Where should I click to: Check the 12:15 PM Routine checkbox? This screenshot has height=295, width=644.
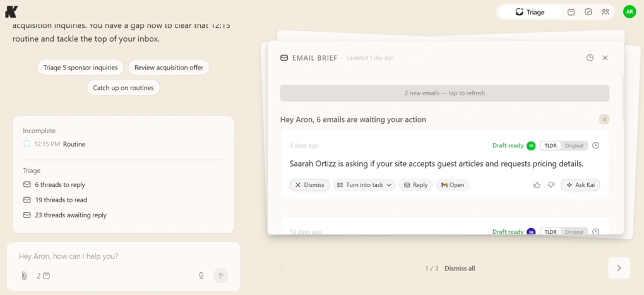click(x=27, y=144)
